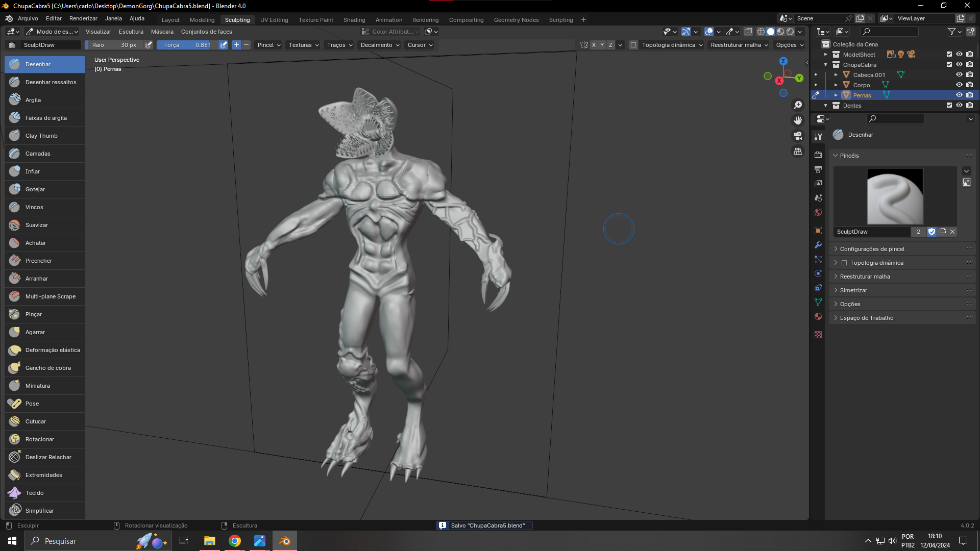980x551 pixels.
Task: Enable Topologia dinâmica checkbox in header
Action: click(x=633, y=45)
